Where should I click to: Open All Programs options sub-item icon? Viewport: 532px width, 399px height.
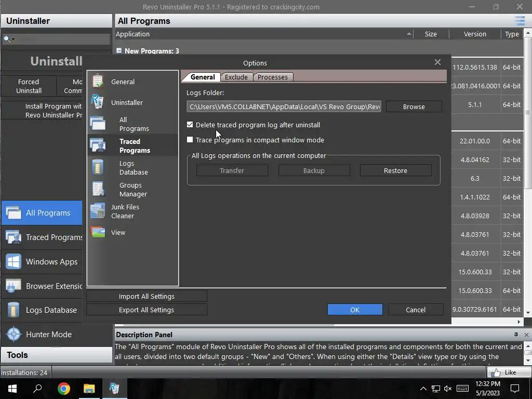click(x=98, y=124)
